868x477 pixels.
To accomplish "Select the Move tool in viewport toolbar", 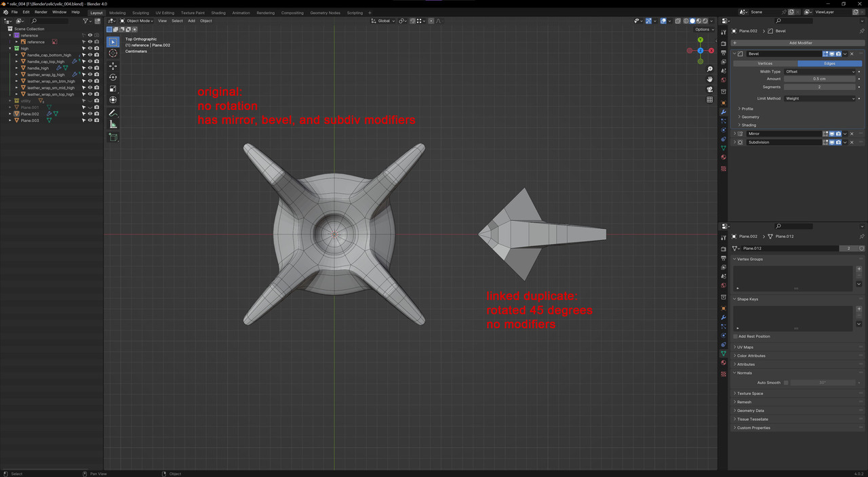I will (113, 66).
